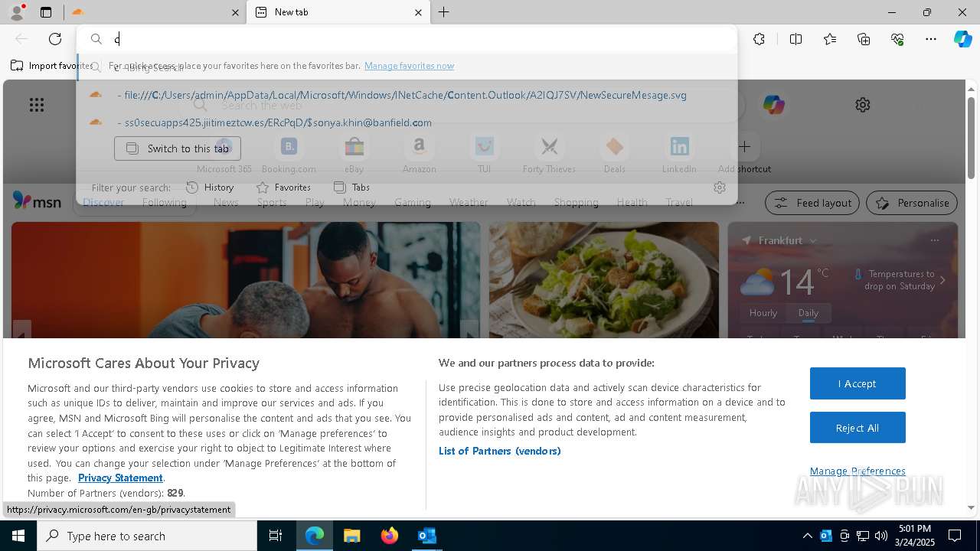Select the New tab browser tab
980x551 pixels.
pyautogui.click(x=337, y=12)
